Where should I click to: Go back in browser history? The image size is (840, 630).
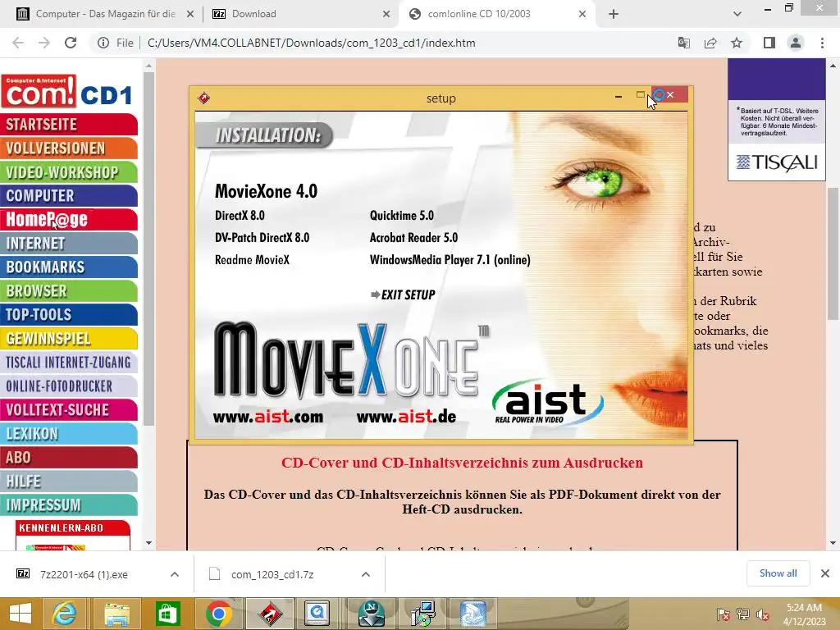[18, 43]
